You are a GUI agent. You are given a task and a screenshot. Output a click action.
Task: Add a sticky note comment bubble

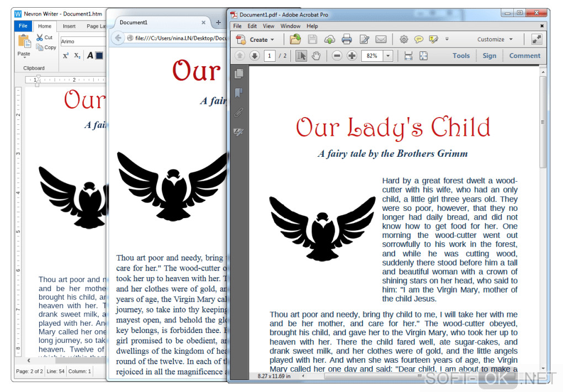[418, 39]
